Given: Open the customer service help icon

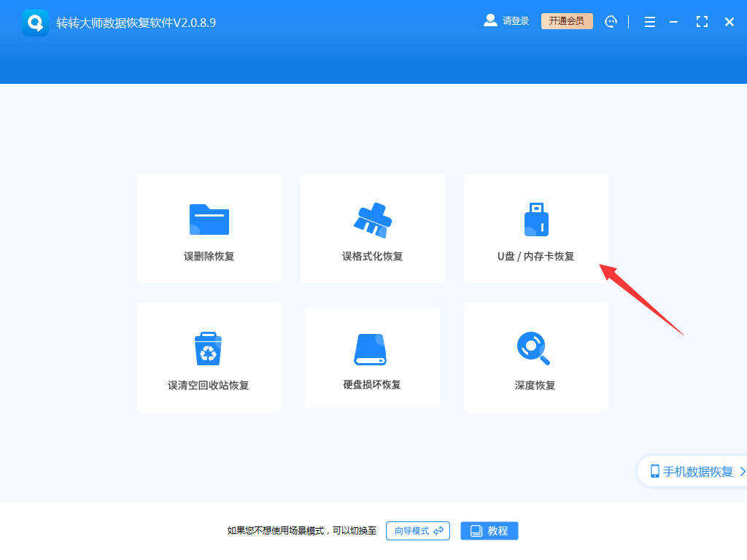Looking at the screenshot, I should point(611,21).
